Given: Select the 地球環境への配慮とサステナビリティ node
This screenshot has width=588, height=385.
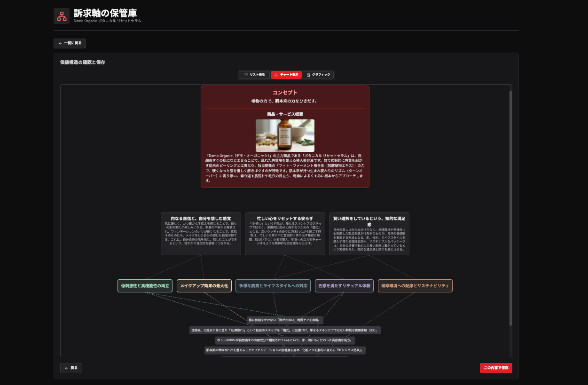Looking at the screenshot, I should (415, 286).
